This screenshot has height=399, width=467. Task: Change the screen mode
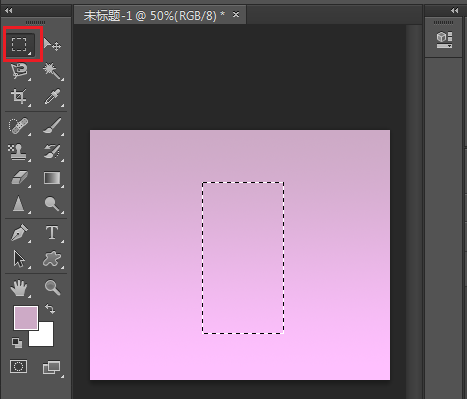pos(52,367)
